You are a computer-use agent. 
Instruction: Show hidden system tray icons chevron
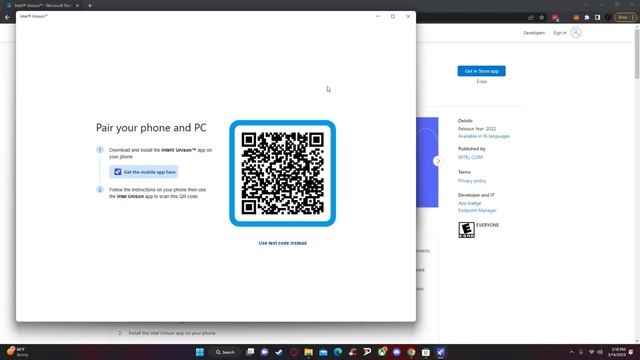pos(571,352)
